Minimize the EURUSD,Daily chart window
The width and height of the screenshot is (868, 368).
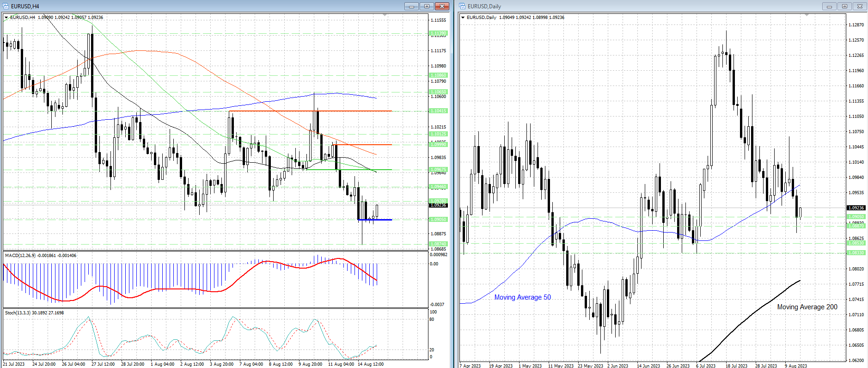(x=829, y=6)
